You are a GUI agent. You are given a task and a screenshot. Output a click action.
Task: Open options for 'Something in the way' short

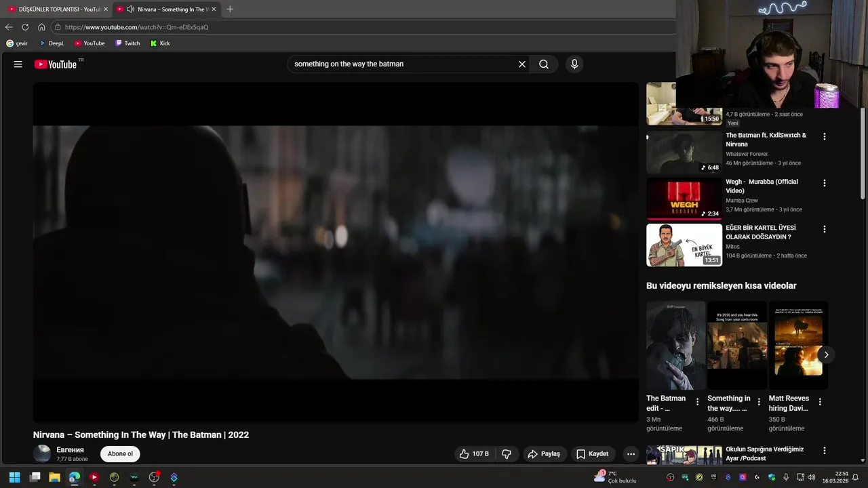759,401
